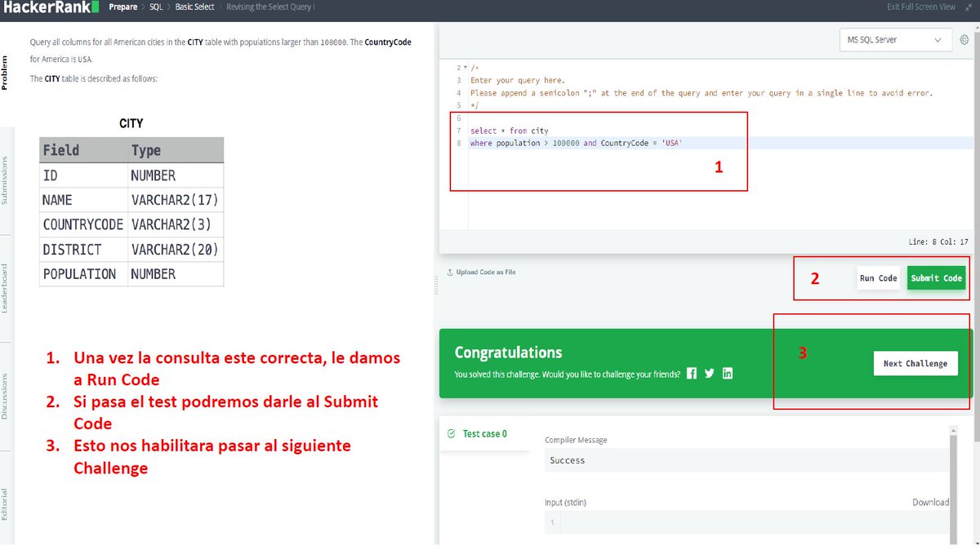Click Exit Full Screen View
Screen dimensions: 980x550
921,7
